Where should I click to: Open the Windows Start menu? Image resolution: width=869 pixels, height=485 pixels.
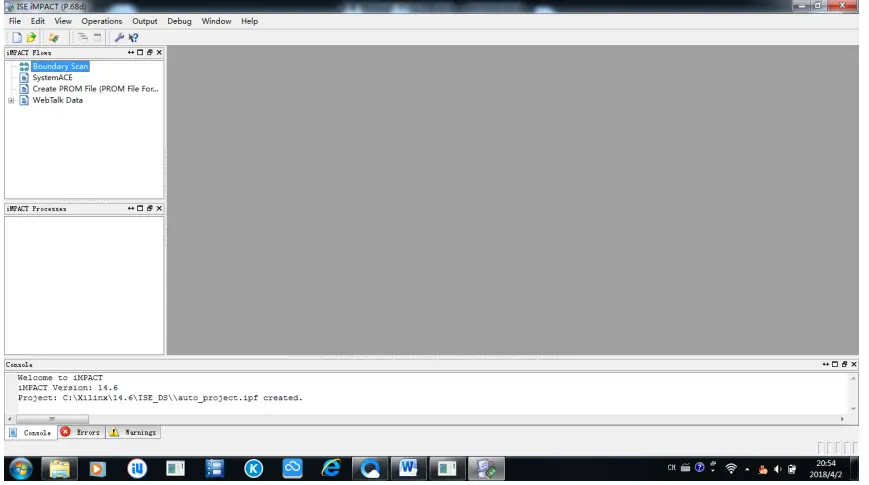tap(21, 469)
